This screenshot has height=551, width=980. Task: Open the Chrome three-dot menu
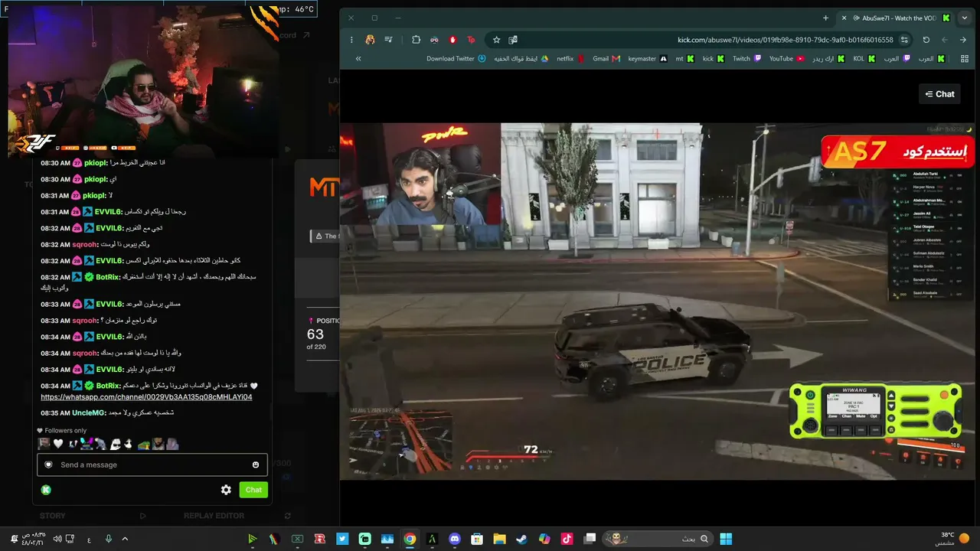(x=351, y=40)
